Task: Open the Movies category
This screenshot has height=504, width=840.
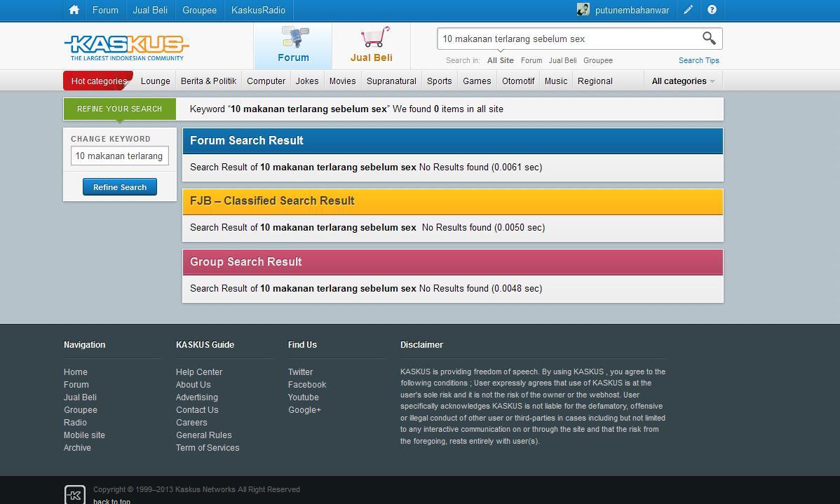Action: tap(342, 81)
